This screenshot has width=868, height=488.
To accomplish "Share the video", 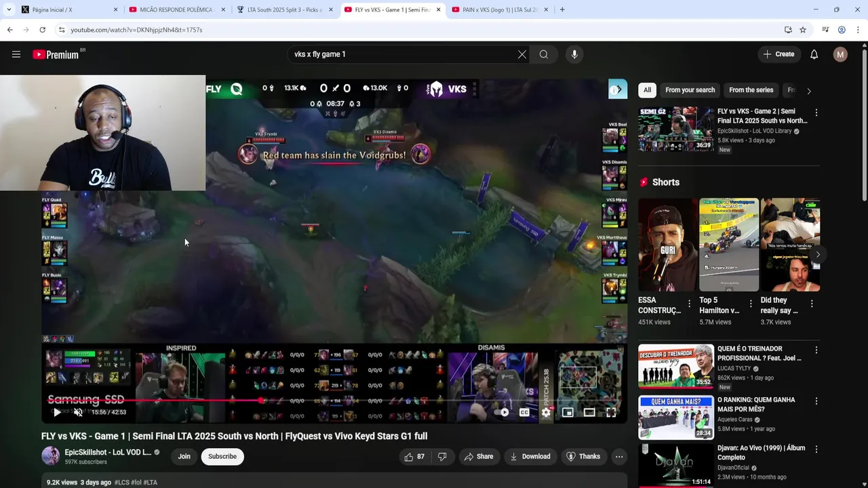I will 478,457.
